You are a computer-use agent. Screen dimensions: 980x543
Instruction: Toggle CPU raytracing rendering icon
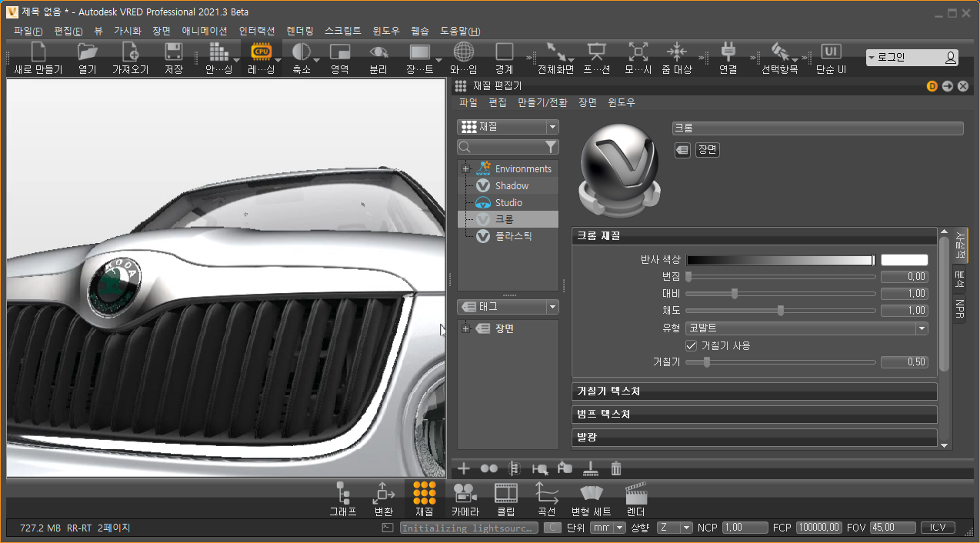(262, 52)
